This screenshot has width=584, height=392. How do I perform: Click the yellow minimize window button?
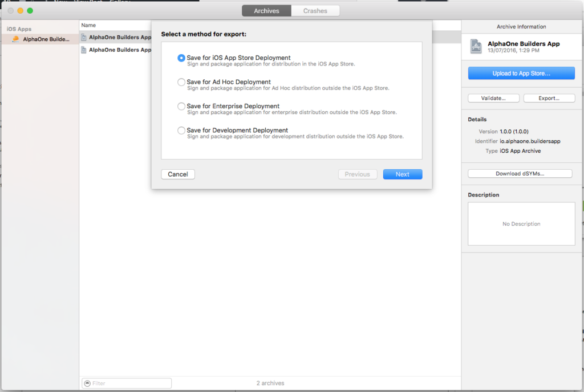[20, 11]
